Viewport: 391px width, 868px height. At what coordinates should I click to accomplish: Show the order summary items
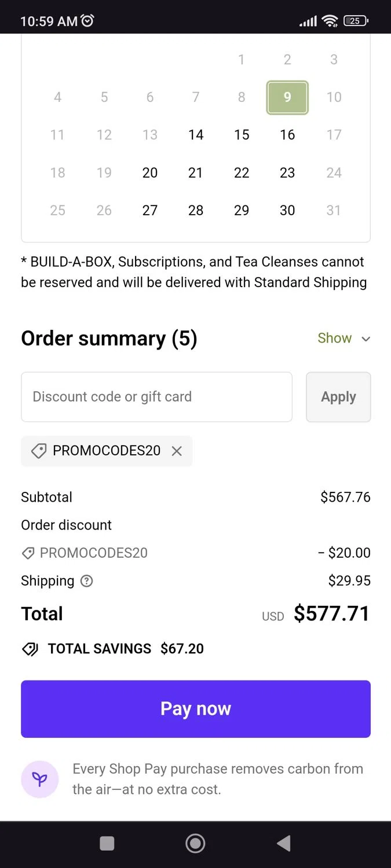pos(334,339)
